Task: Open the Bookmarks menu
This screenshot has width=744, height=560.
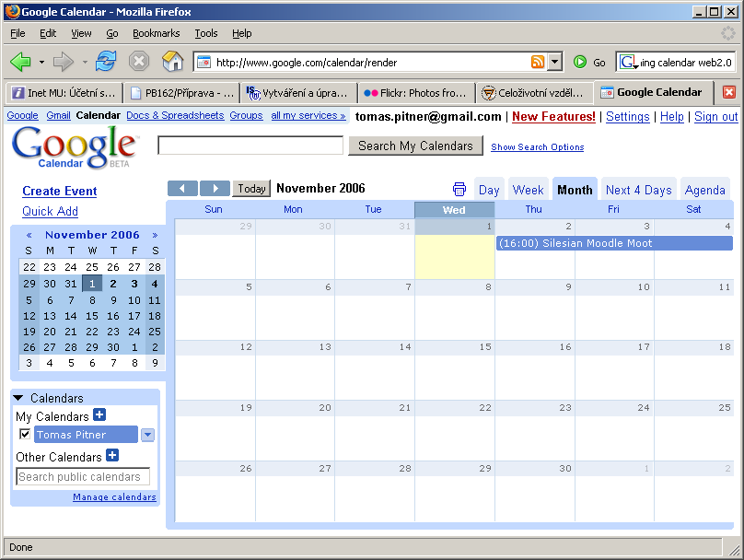Action: click(x=157, y=33)
